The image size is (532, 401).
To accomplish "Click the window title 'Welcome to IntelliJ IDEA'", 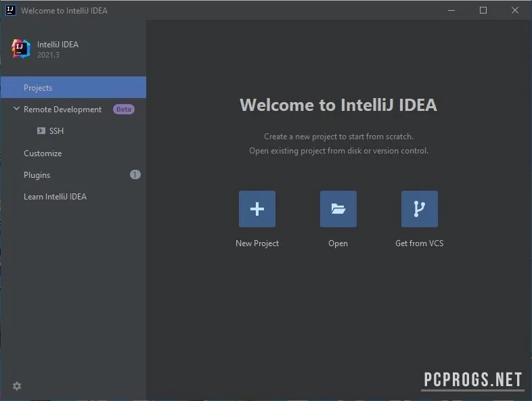I will (64, 11).
